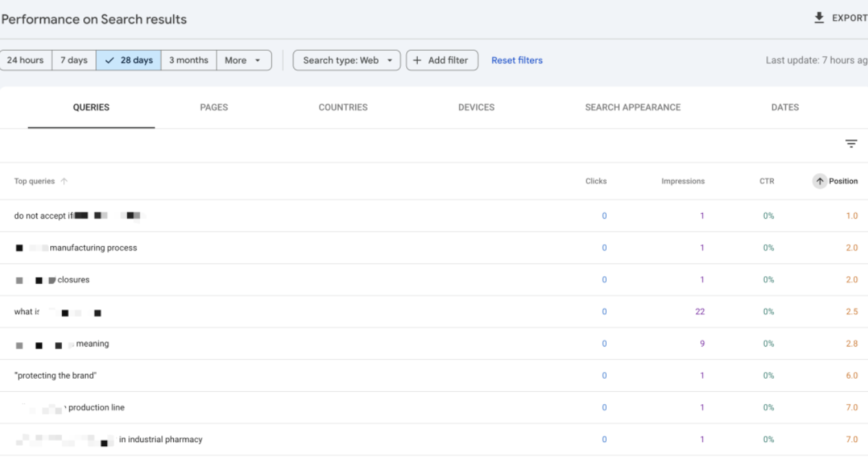Open the Countries tab

click(x=343, y=107)
